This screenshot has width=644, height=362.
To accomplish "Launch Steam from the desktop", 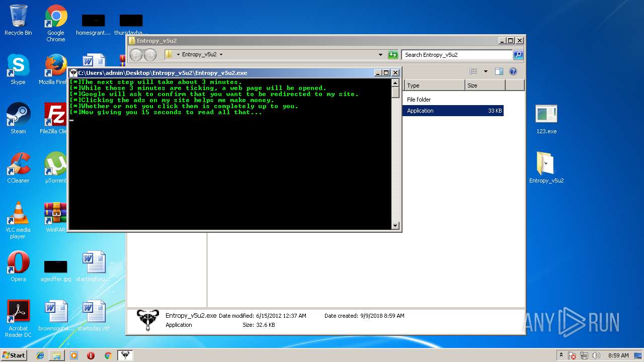I will (18, 119).
